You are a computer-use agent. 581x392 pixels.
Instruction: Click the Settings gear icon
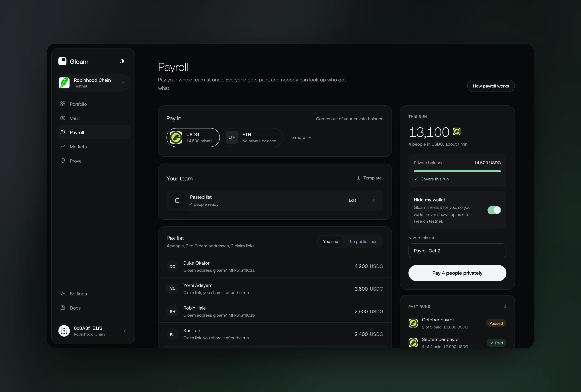pos(63,294)
